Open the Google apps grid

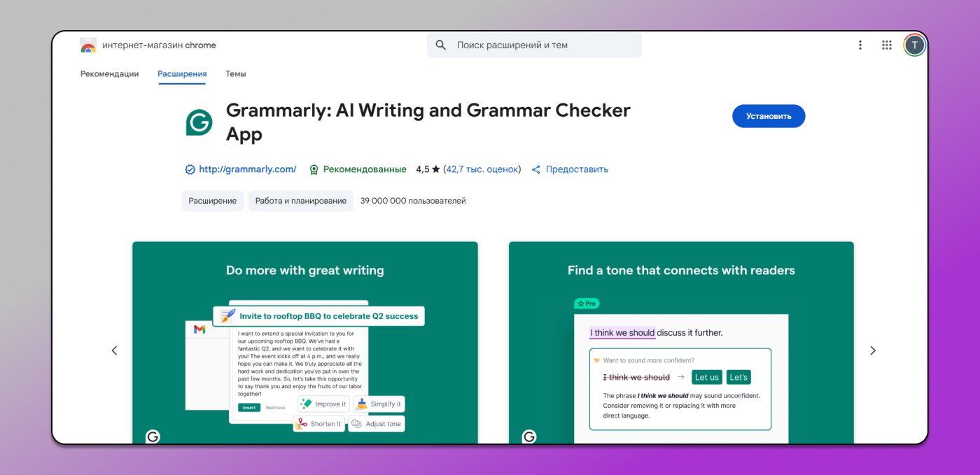click(886, 44)
